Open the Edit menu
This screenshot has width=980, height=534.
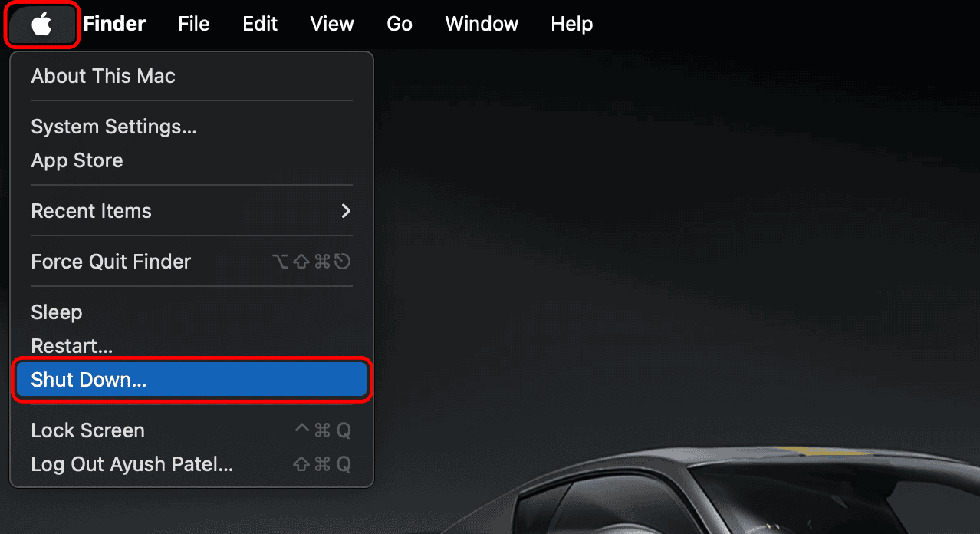260,24
